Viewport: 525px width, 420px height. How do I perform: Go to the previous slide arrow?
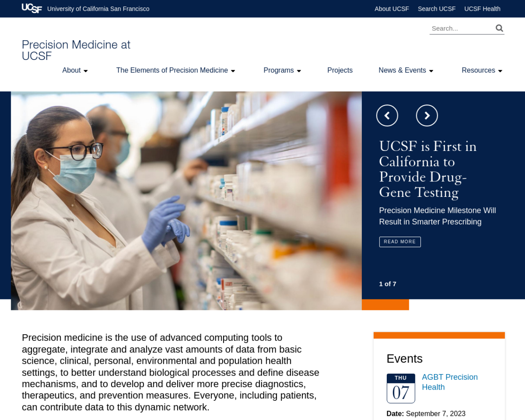pyautogui.click(x=387, y=116)
